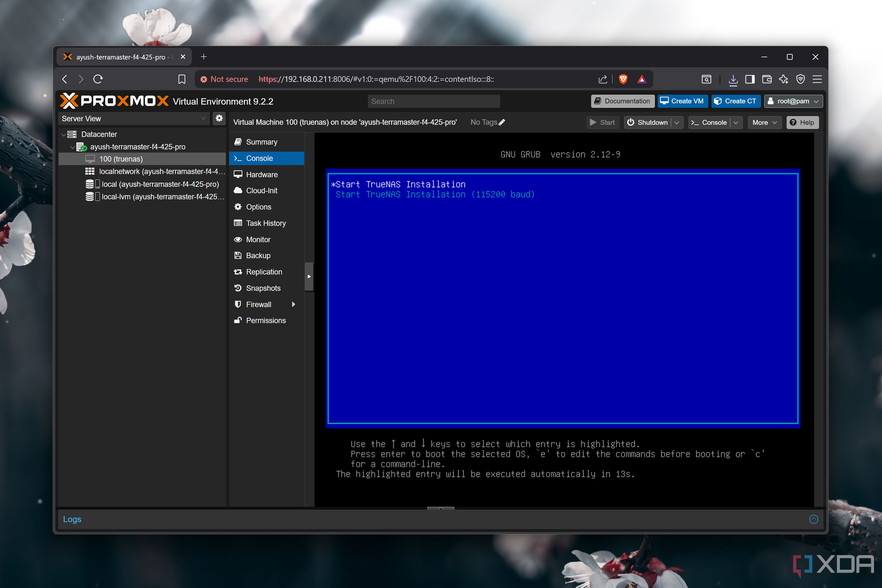Open the Brave VPN shield icon
Viewport: 882px width, 588px height.
tap(801, 79)
